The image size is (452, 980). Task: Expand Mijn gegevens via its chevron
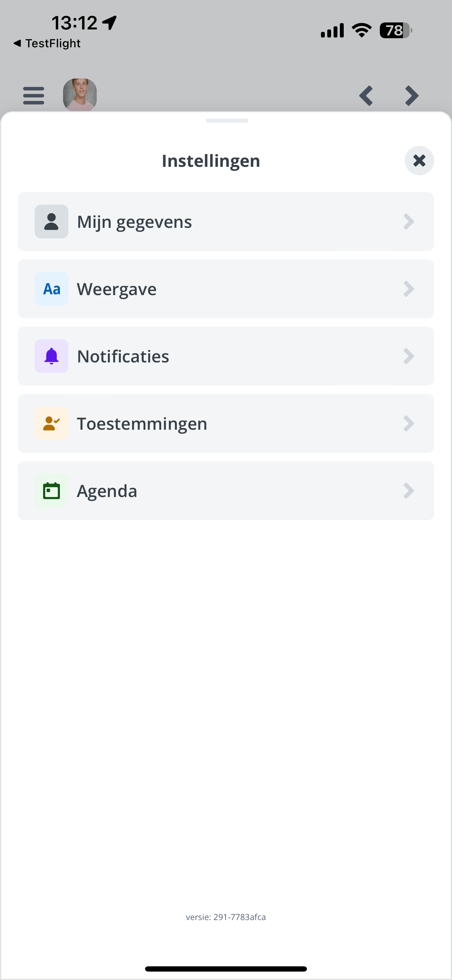(409, 222)
